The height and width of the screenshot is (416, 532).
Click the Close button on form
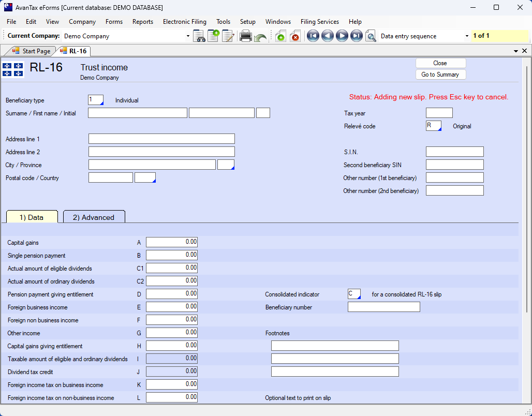[440, 63]
